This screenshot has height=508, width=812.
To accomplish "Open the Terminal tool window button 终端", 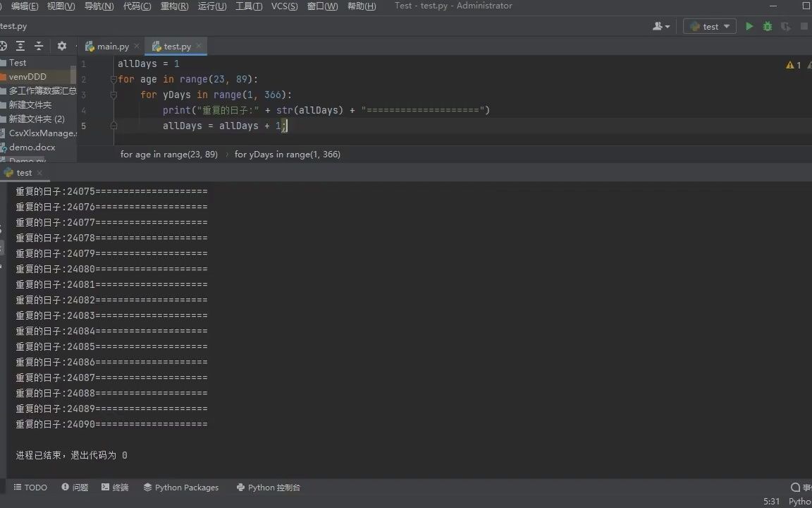I will pos(114,487).
